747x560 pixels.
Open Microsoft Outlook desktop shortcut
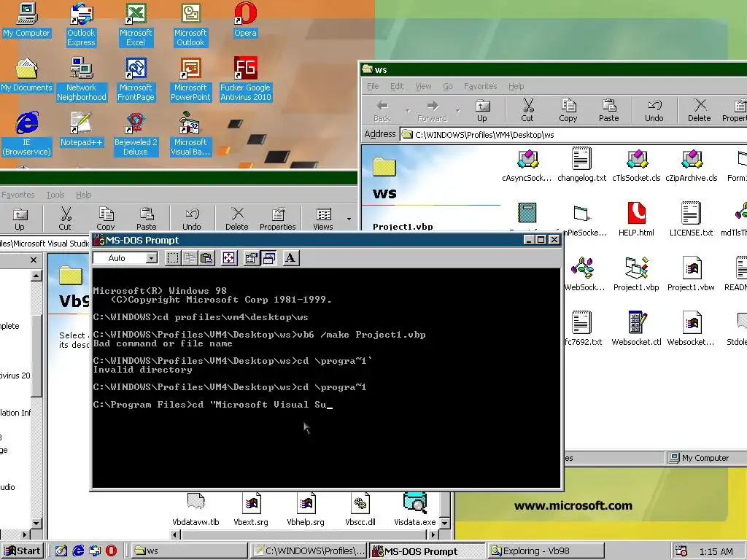[x=190, y=25]
